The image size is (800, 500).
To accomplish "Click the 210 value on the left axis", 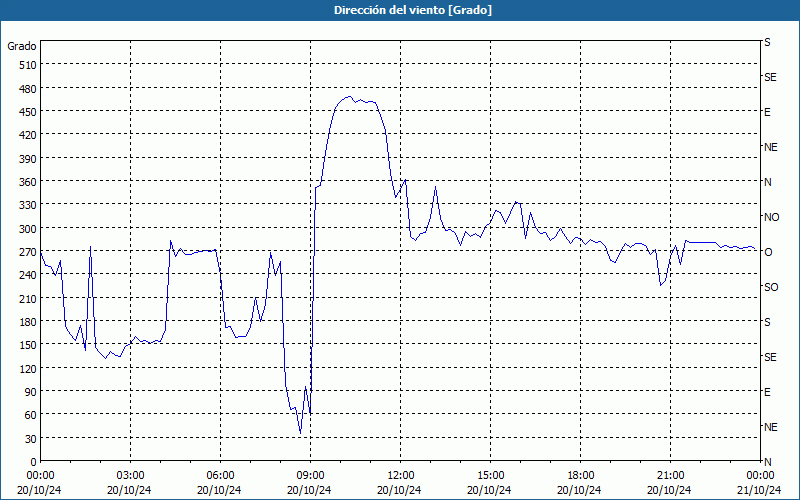I will (28, 298).
